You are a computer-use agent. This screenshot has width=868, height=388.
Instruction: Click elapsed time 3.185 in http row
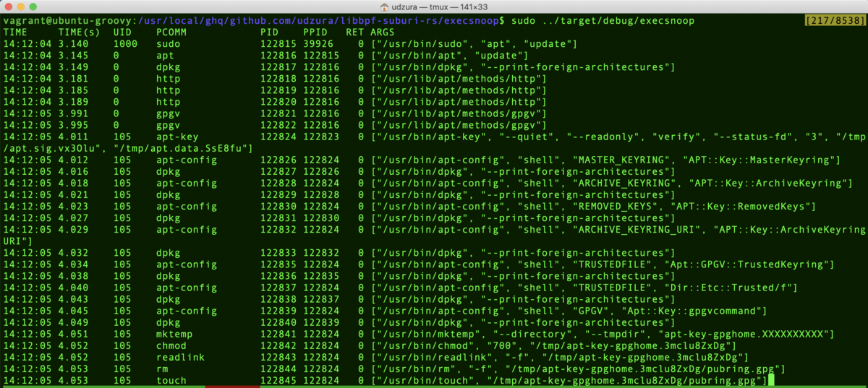[x=73, y=90]
